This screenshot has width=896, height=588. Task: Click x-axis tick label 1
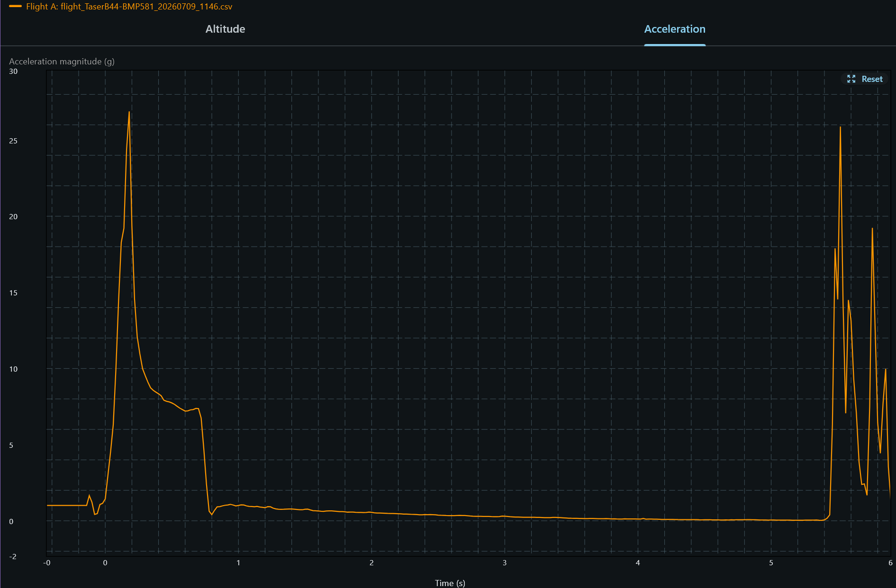pos(238,562)
